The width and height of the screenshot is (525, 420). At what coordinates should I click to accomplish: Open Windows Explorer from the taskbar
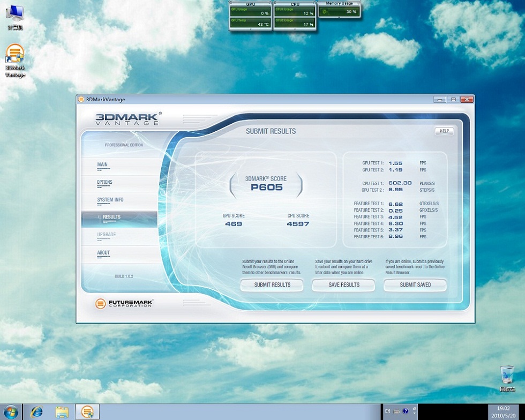[62, 411]
